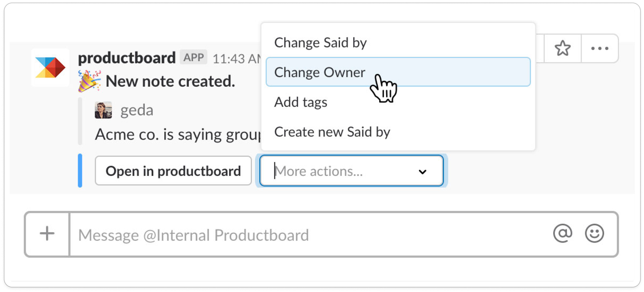Image resolution: width=644 pixels, height=292 pixels.
Task: Click the 11:43 AM message timestamp
Action: pos(237,59)
